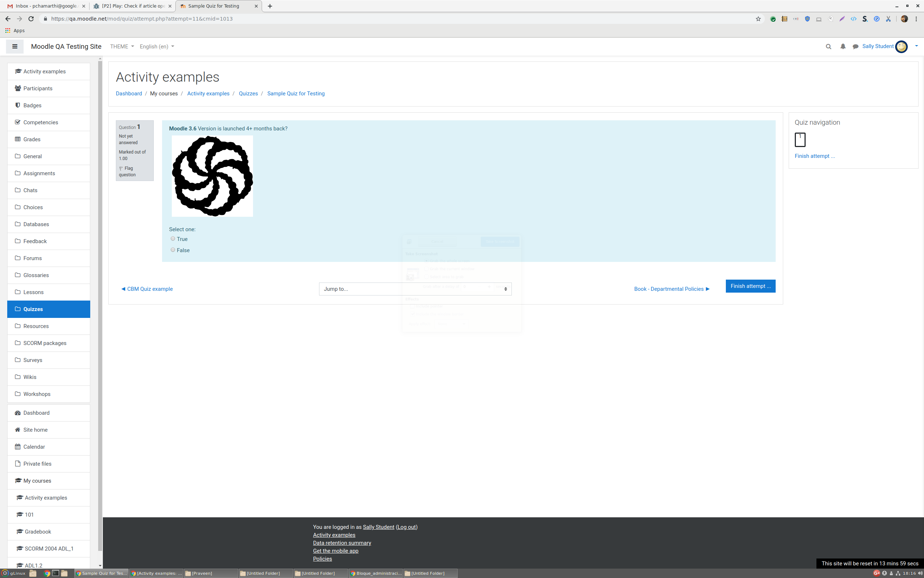Open [Praveen] folder in taskbar

click(211, 573)
